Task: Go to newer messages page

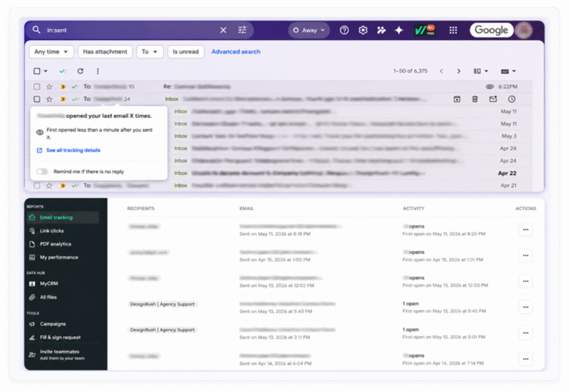Action: point(441,71)
